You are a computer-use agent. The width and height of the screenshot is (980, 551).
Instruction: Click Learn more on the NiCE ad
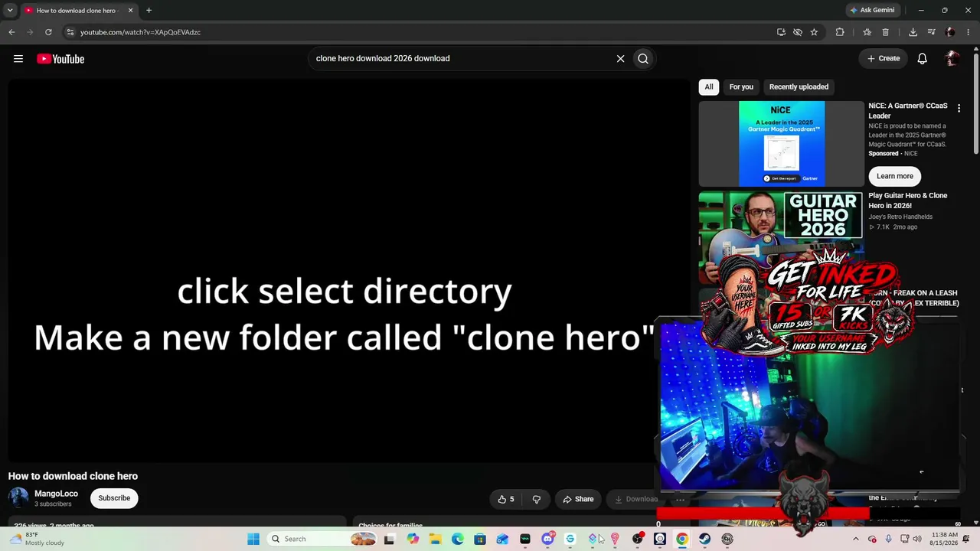[x=895, y=176]
